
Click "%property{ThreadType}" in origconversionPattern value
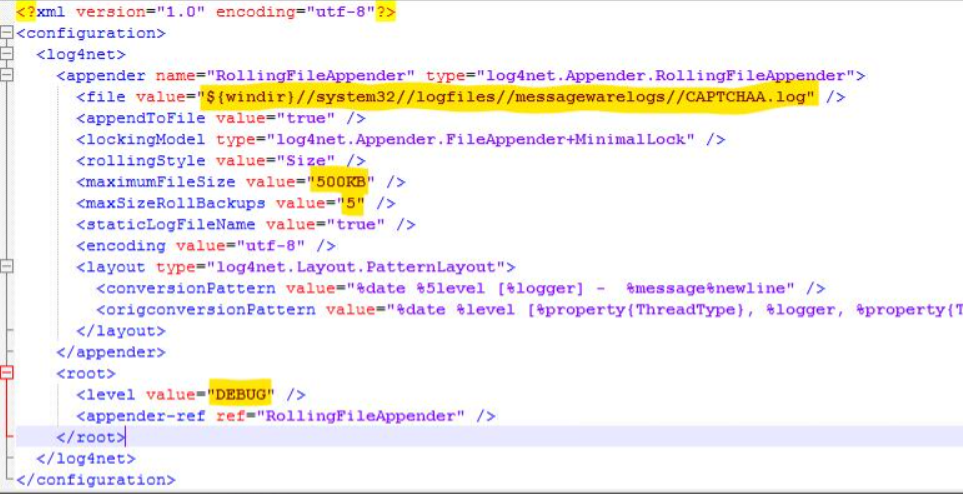[x=641, y=310]
